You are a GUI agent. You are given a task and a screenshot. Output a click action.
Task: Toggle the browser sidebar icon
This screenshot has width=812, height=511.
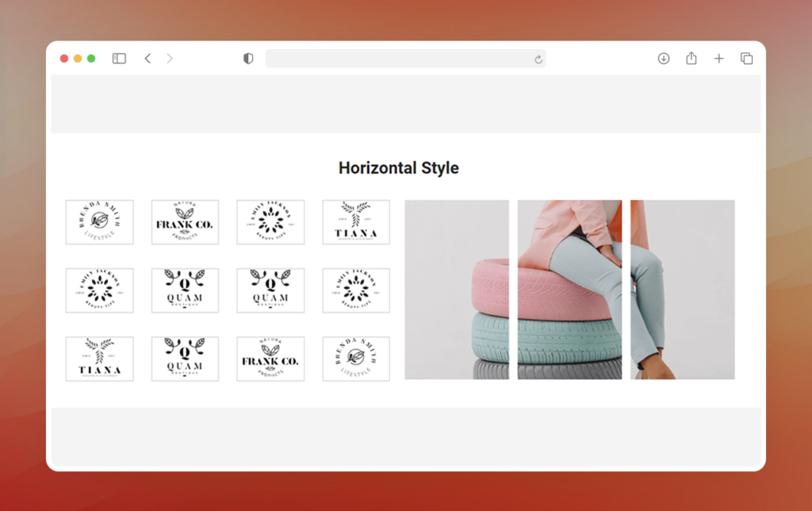pos(119,59)
